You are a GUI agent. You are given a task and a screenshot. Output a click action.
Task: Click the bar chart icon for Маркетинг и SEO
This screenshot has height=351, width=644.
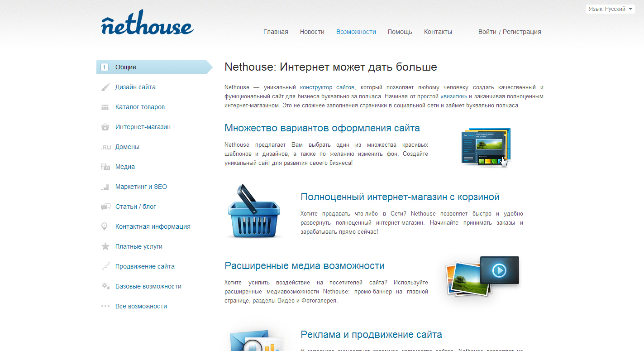click(x=105, y=187)
